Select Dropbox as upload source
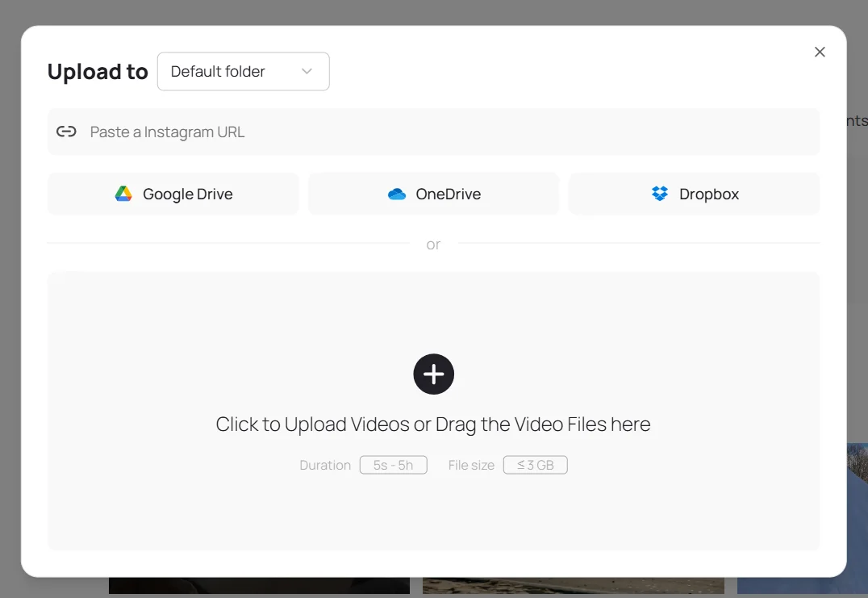868x598 pixels. pyautogui.click(x=694, y=194)
